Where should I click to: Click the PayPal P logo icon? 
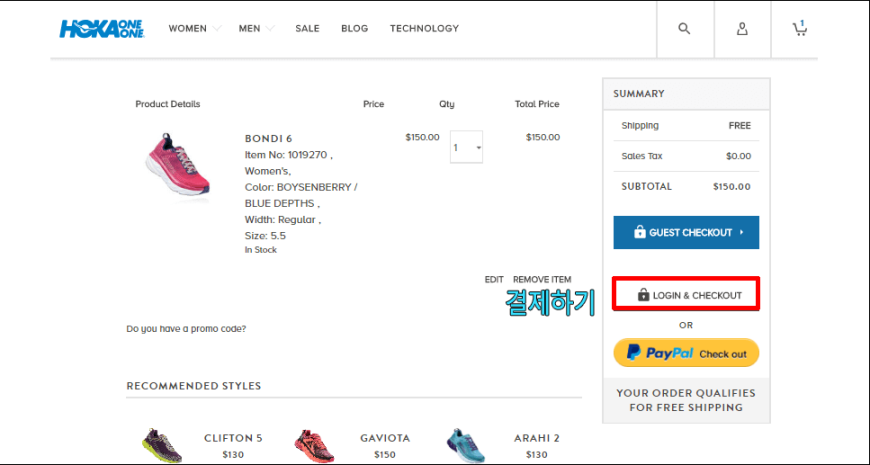pos(633,352)
